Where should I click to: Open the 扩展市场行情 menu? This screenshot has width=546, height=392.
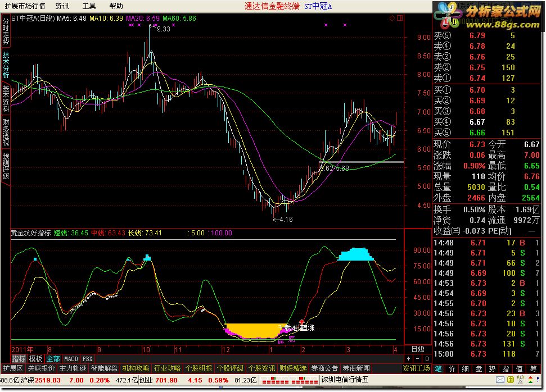tap(25, 6)
